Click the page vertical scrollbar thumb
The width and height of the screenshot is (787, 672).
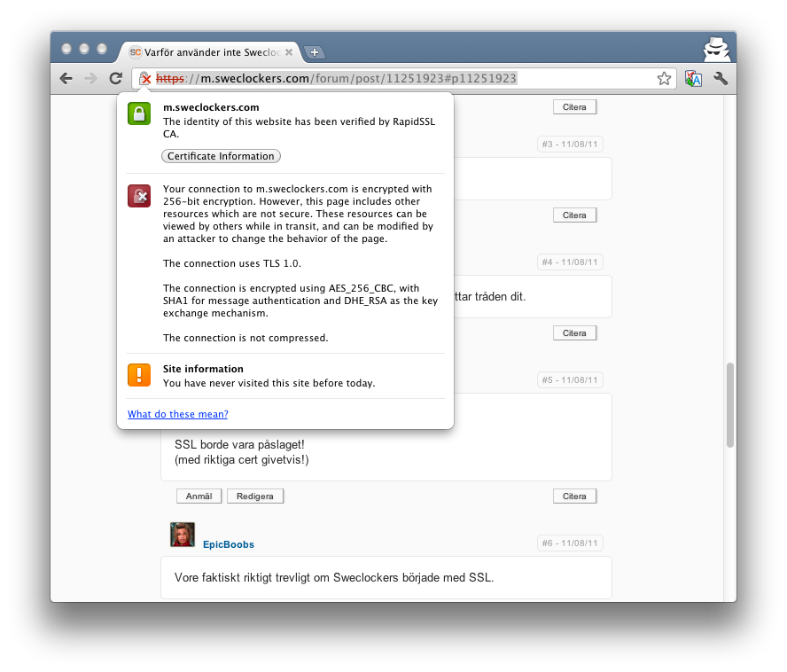click(x=730, y=405)
